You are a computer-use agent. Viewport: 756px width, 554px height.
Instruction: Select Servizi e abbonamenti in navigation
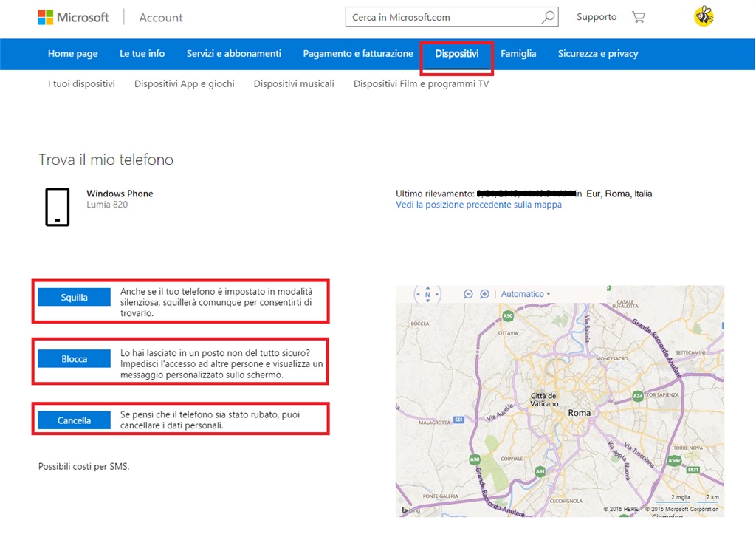point(234,54)
